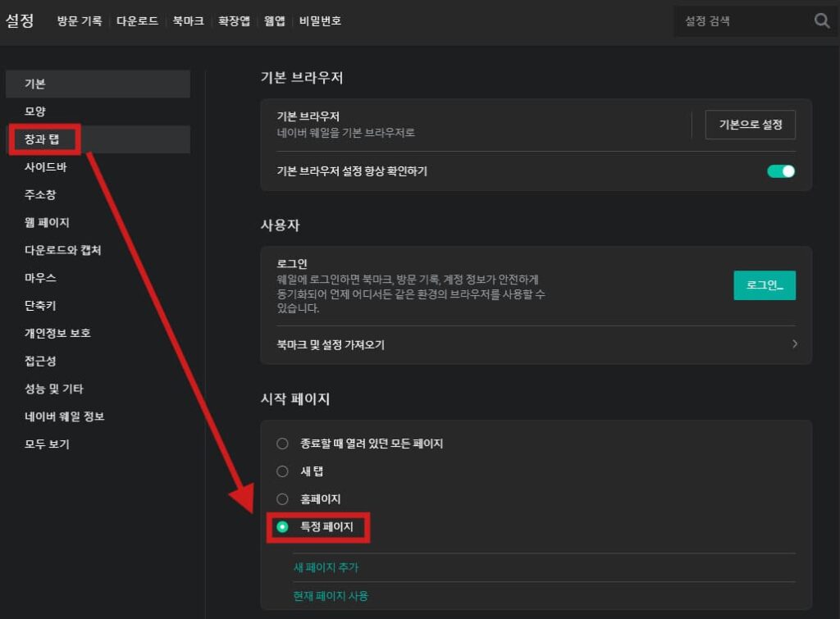Screen dimensions: 840x619
Task: Choose the 홈페이지 radio option
Action: coord(282,499)
